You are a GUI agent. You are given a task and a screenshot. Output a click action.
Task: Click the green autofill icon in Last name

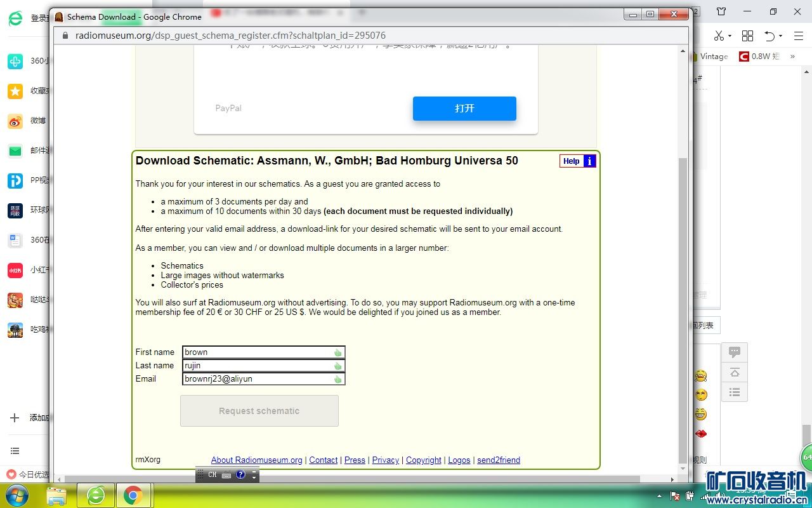[338, 366]
